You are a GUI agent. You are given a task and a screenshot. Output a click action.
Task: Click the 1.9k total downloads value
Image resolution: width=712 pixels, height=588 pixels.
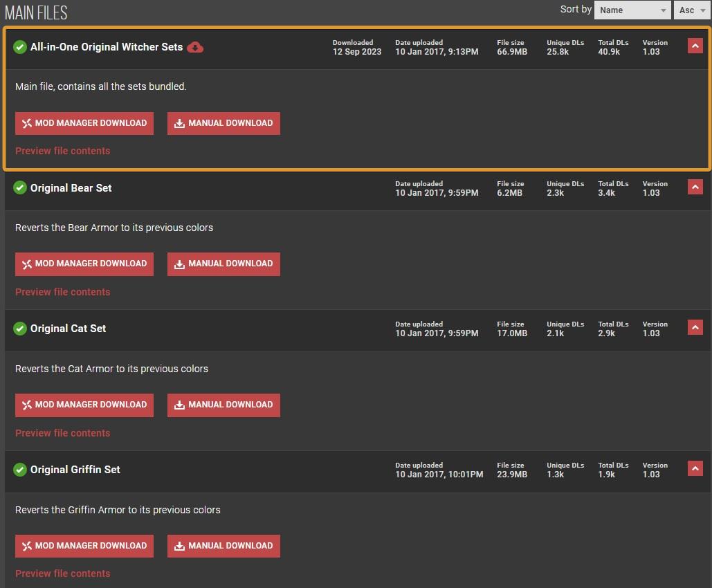[607, 475]
